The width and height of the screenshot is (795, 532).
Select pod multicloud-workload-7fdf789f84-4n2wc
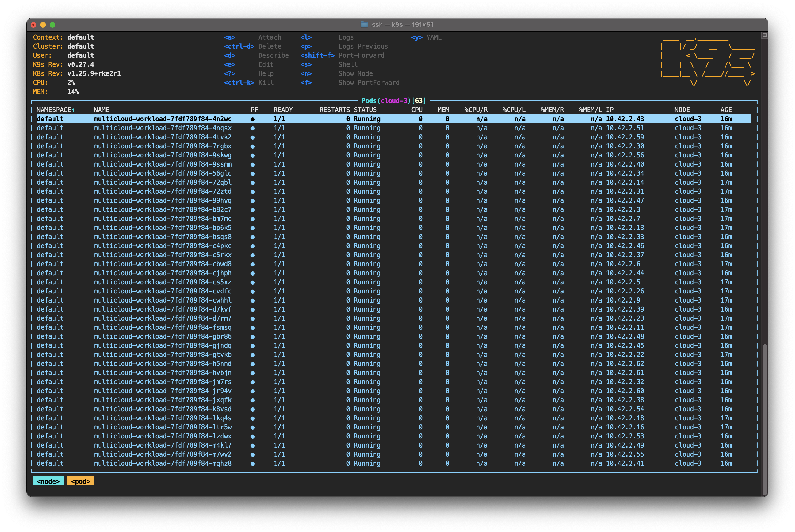pyautogui.click(x=394, y=119)
